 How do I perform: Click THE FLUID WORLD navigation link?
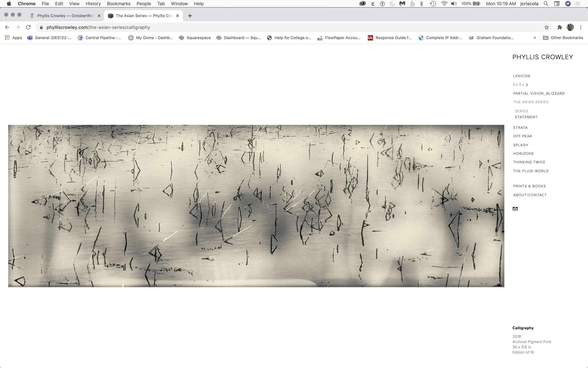coord(531,170)
